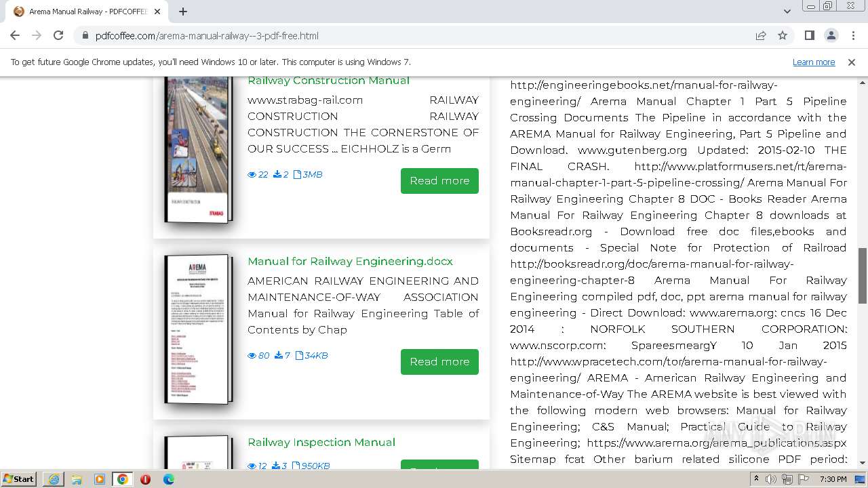Switch to Chrome in taskbar

123,479
